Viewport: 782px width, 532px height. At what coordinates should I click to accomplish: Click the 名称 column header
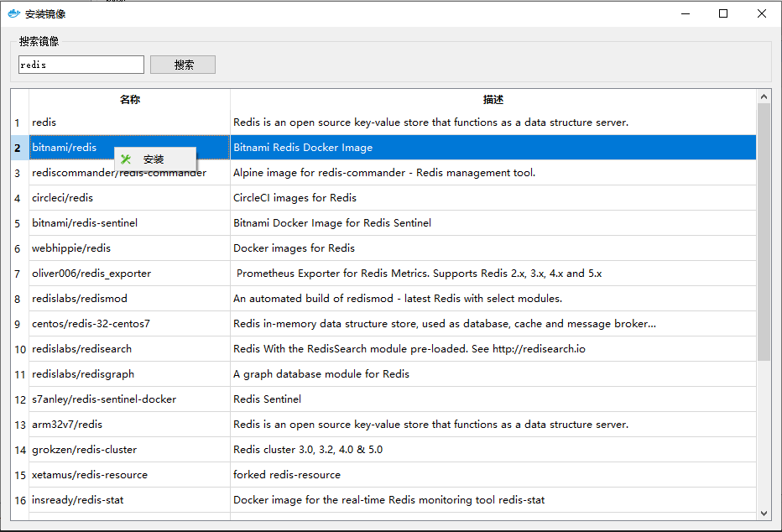coord(130,99)
